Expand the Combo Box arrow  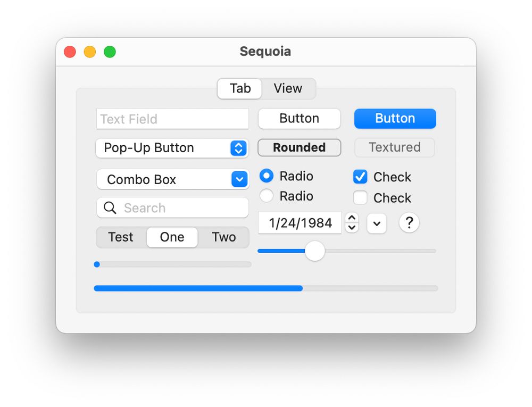[239, 179]
